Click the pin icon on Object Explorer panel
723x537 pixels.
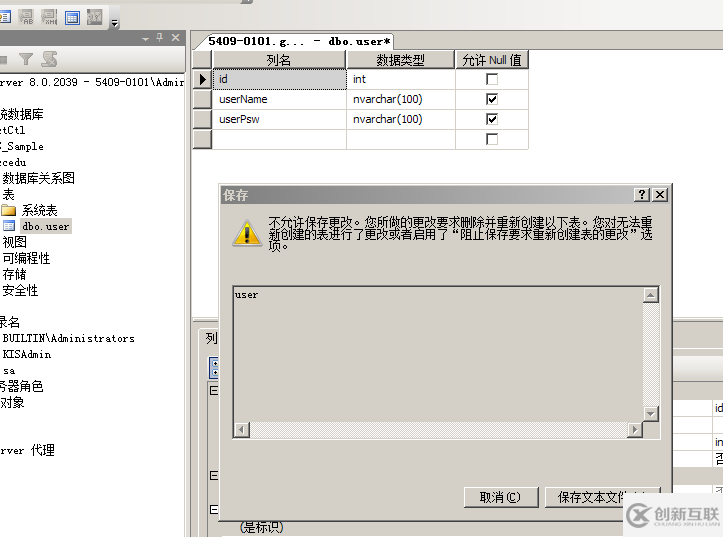pos(160,38)
